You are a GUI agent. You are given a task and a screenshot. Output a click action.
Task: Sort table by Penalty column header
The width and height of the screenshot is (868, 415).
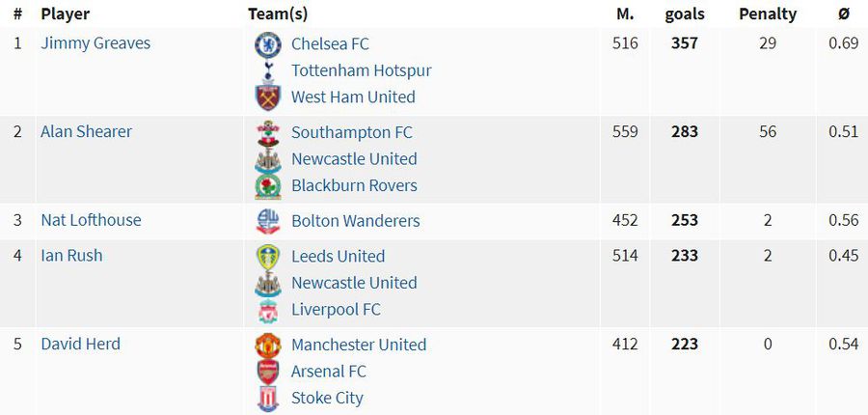click(x=768, y=14)
